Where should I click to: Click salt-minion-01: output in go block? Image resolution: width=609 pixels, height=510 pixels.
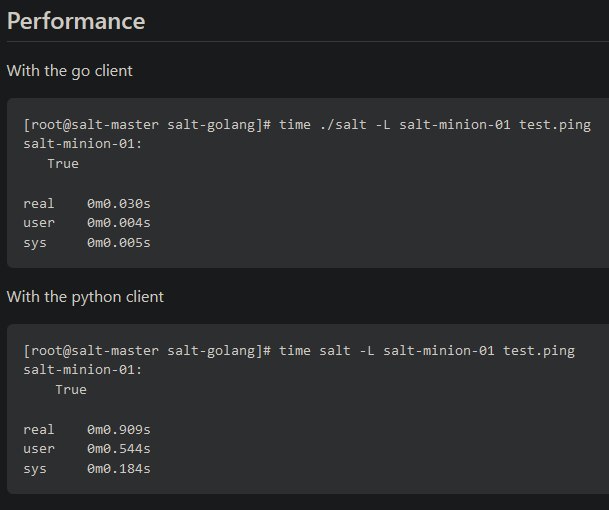click(x=83, y=144)
